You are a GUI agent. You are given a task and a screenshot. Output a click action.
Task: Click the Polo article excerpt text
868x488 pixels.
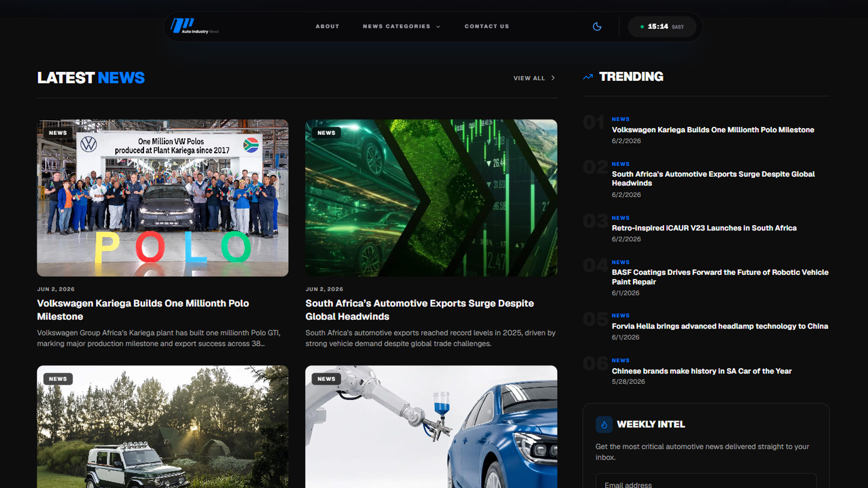(159, 338)
